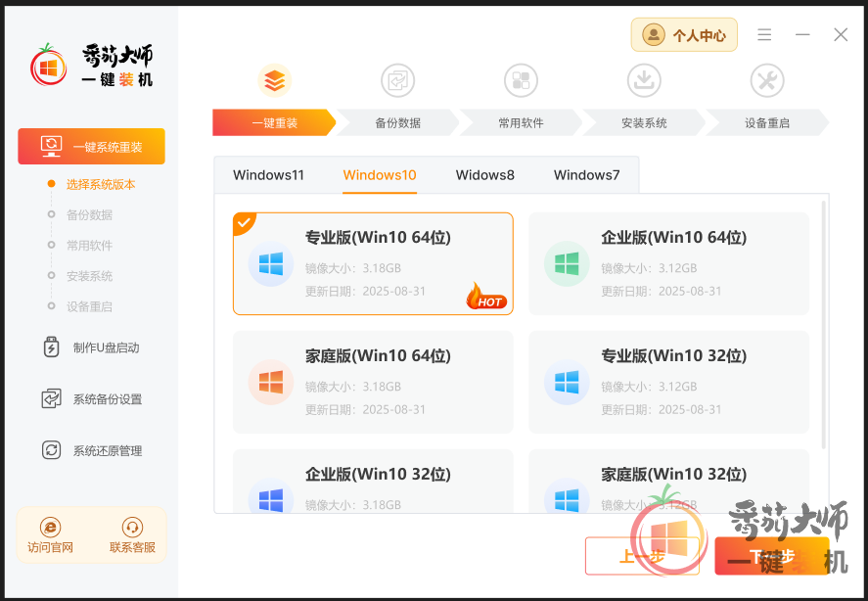868x601 pixels.
Task: Click the layers icon above 一键重装 step
Action: coord(274,80)
